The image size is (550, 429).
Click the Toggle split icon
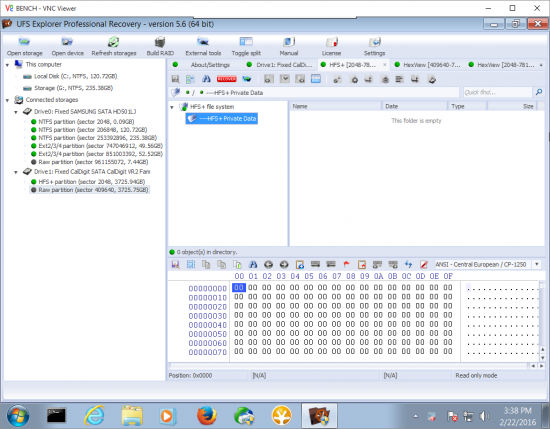click(246, 46)
